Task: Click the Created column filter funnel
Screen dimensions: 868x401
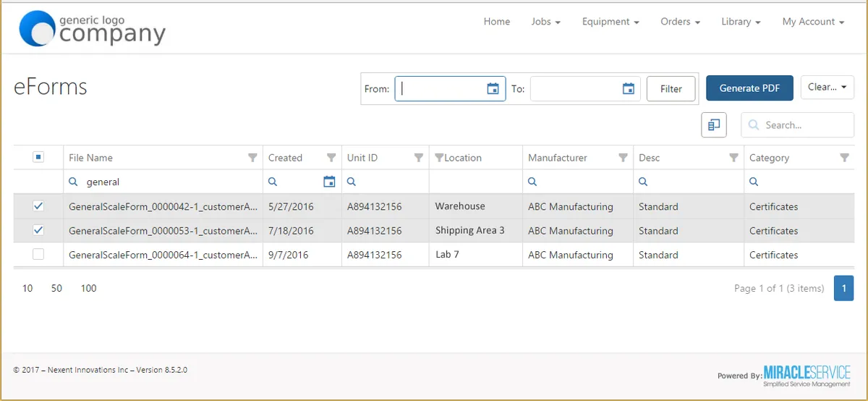Action: [331, 158]
